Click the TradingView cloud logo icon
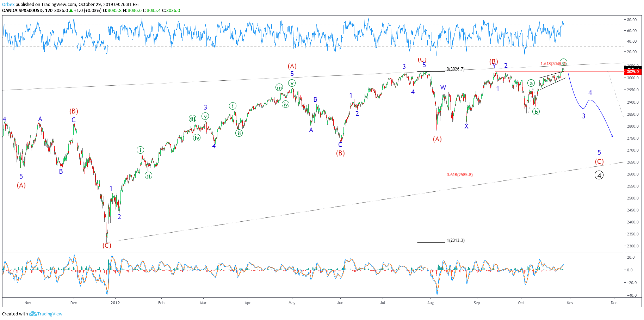Viewport: 644px width, 320px height. pos(33,314)
